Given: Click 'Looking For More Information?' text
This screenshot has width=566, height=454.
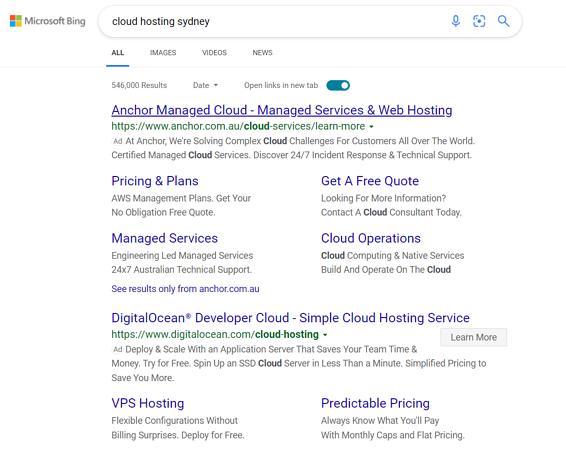Looking at the screenshot, I should pos(384,198).
